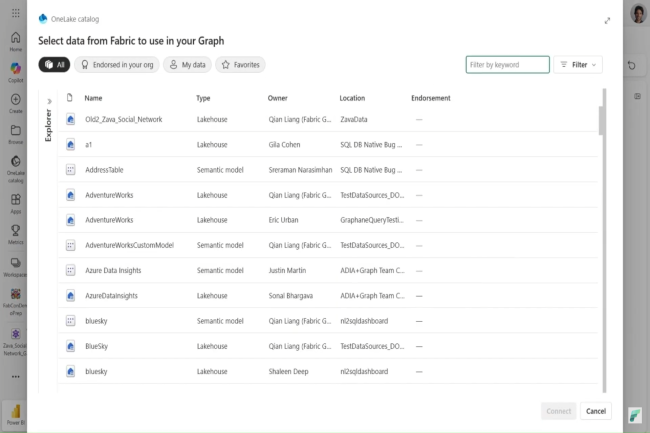
Task: Expand the Explorer pane chevron
Action: [x=48, y=101]
